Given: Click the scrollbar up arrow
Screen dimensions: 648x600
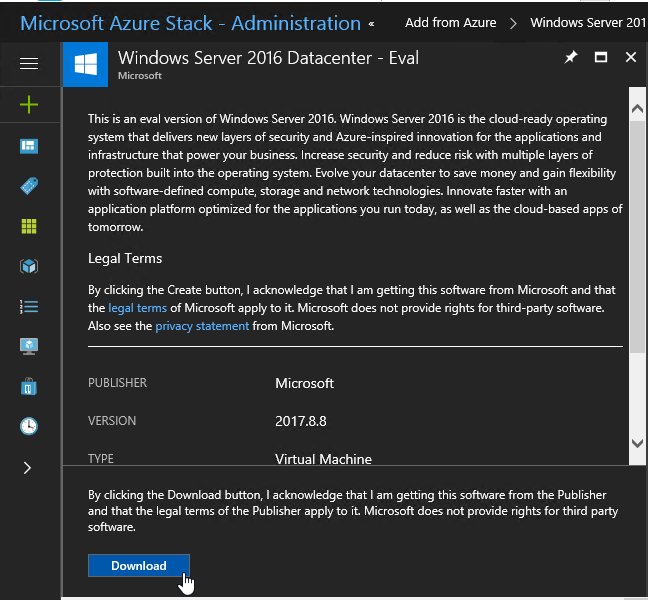Looking at the screenshot, I should point(637,109).
